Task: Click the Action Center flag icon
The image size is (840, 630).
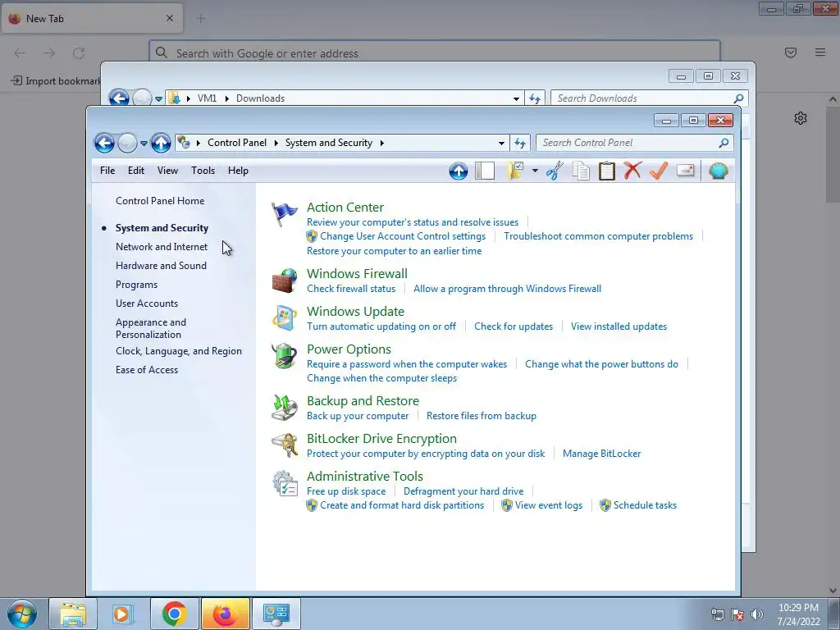Action: pyautogui.click(x=284, y=215)
